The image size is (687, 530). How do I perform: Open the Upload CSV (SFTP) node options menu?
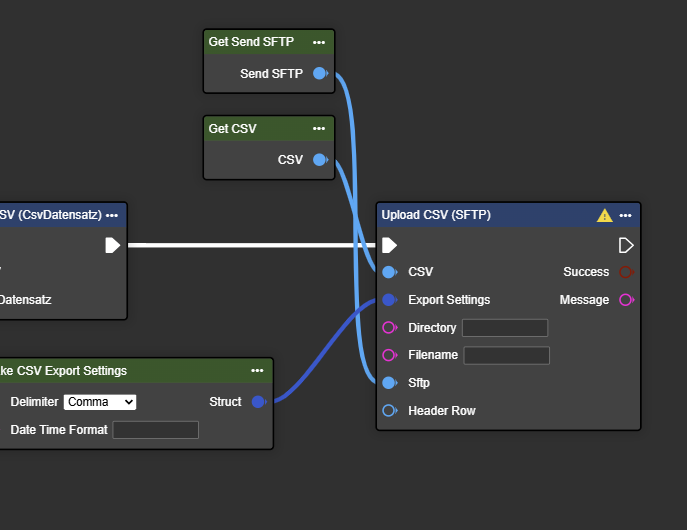tap(626, 215)
